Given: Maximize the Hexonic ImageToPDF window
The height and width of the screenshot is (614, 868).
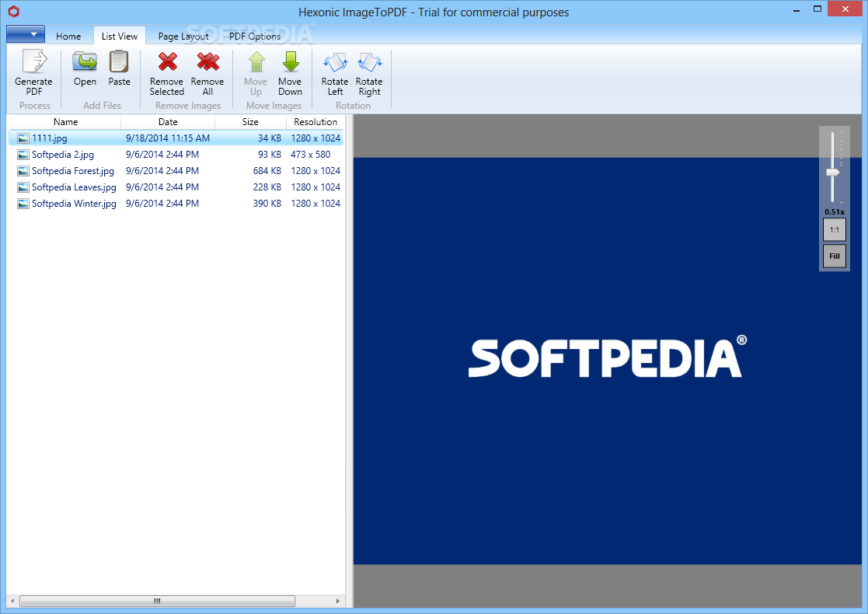Looking at the screenshot, I should pos(817,9).
